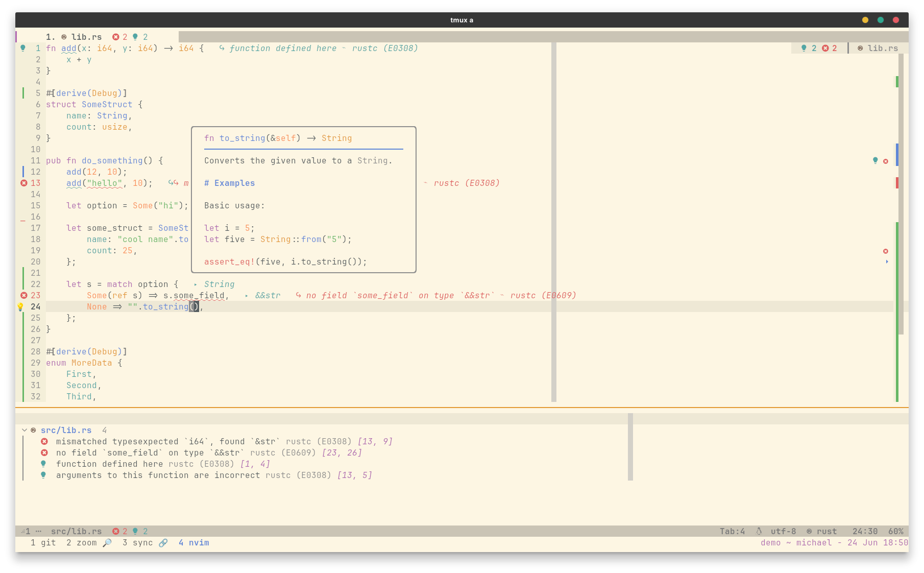Switch to tmux window 4 nvim
Viewport: 924px width, 573px height.
[194, 542]
